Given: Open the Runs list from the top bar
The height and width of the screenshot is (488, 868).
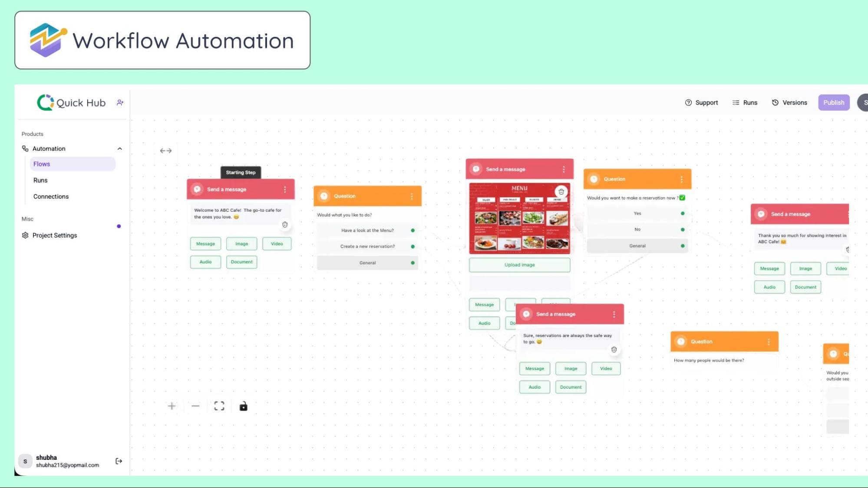Looking at the screenshot, I should click(x=745, y=102).
